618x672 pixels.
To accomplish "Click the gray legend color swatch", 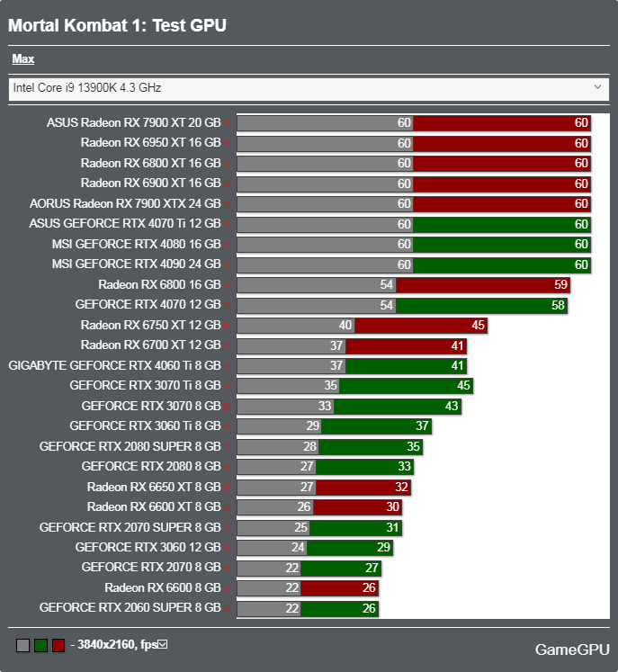I will [22, 645].
